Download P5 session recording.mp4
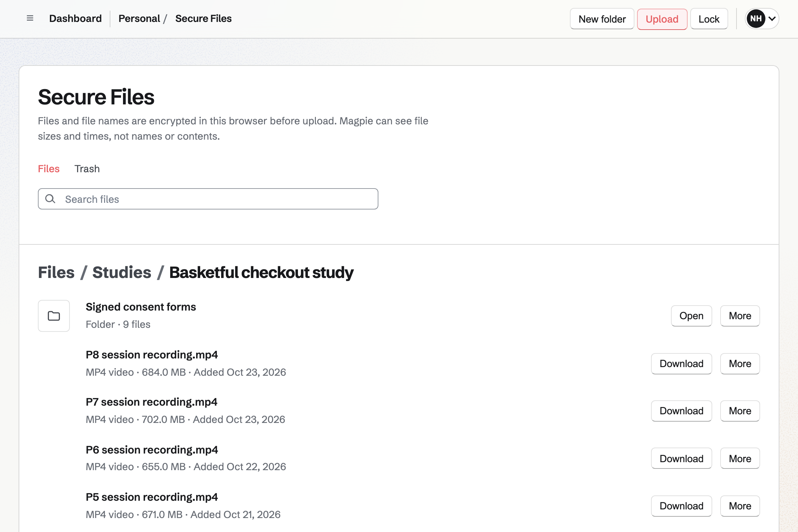 coord(681,506)
